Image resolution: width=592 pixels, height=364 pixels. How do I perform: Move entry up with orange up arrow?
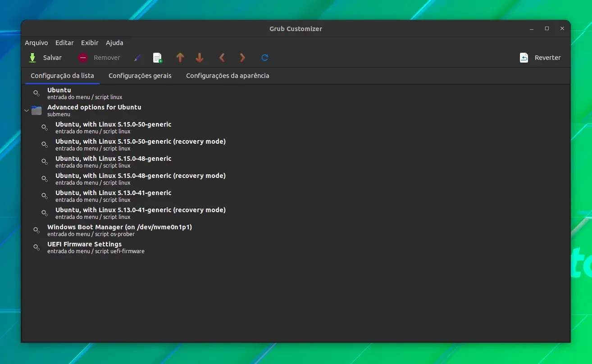pyautogui.click(x=180, y=58)
